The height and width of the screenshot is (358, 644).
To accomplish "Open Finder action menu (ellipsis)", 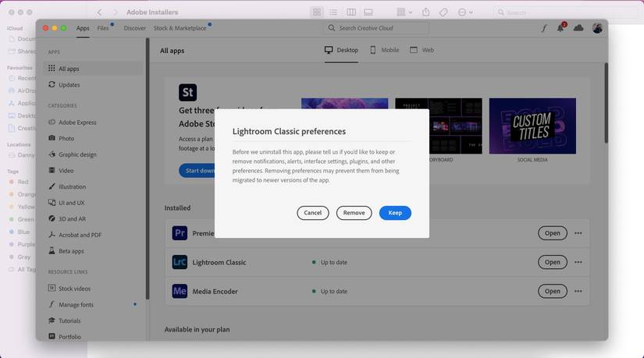I will 465,12.
